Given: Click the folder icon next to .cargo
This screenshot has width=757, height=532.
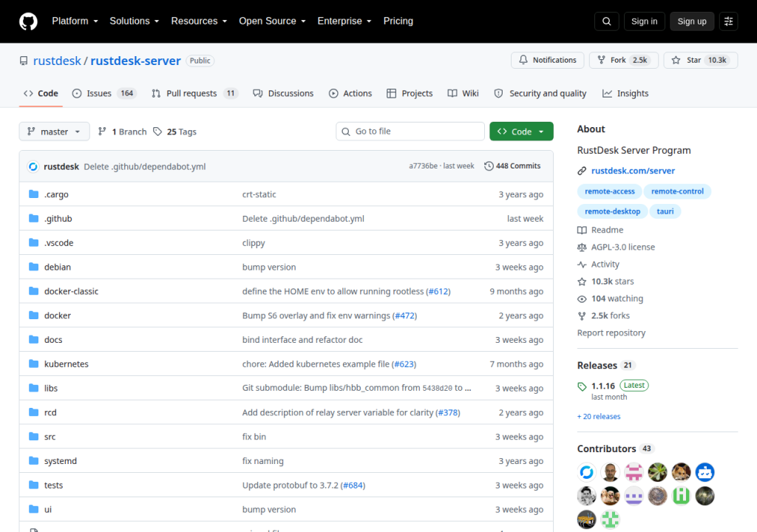Looking at the screenshot, I should click(x=33, y=194).
